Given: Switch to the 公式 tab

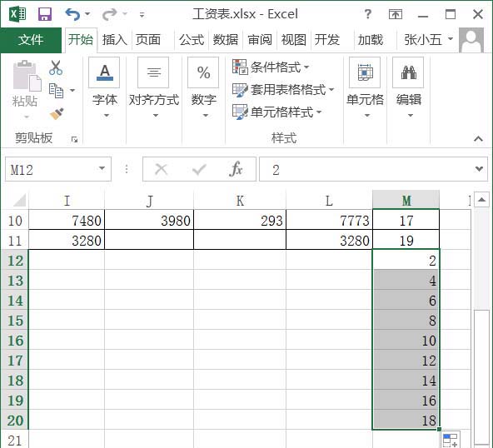Looking at the screenshot, I should coord(192,40).
